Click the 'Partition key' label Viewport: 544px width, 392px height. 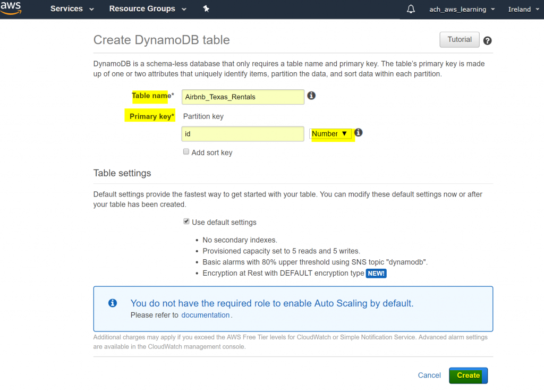point(203,116)
